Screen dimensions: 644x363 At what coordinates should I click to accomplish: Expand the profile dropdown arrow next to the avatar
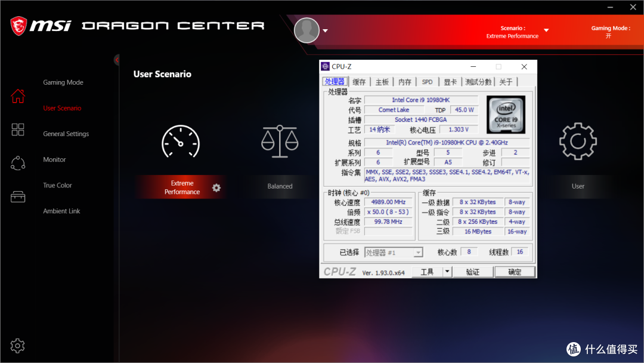pyautogui.click(x=326, y=31)
